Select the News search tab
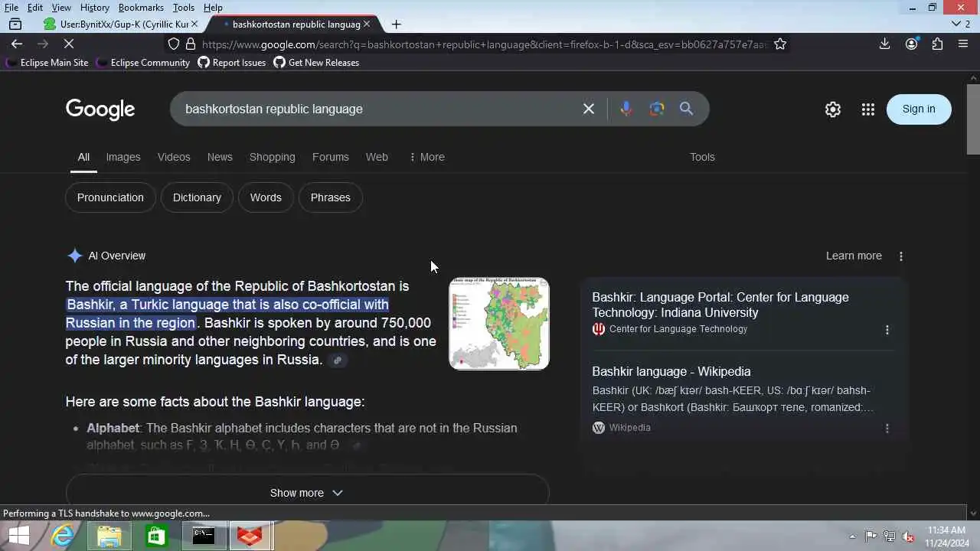 220,157
